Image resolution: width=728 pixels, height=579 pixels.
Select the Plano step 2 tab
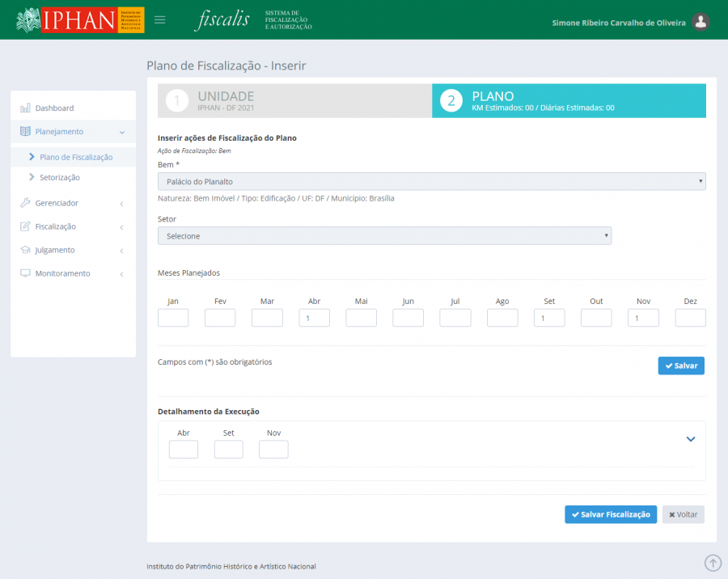(x=569, y=101)
